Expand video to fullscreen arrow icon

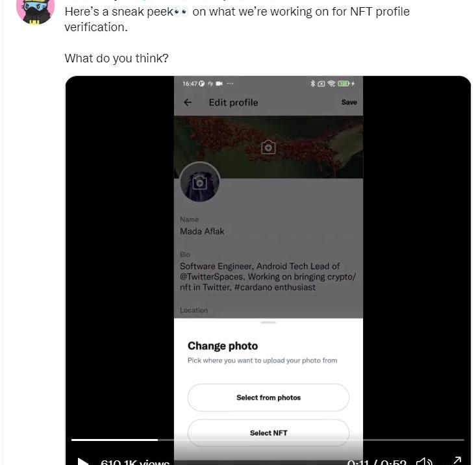point(457,460)
